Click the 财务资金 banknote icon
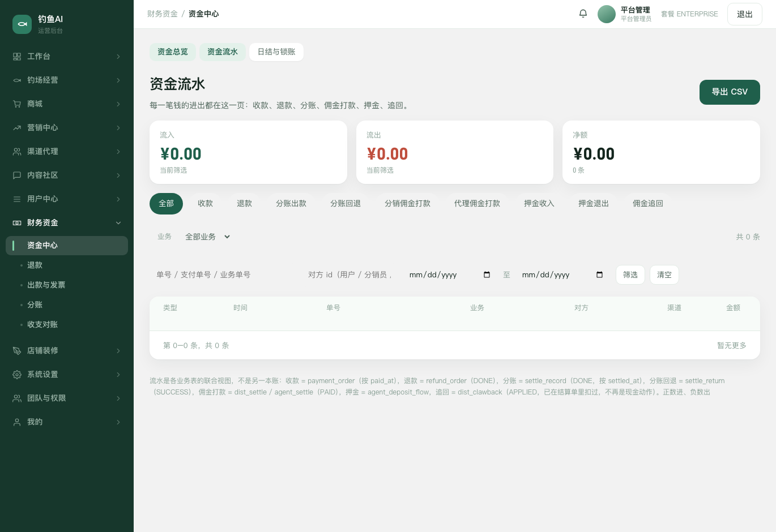The height and width of the screenshot is (532, 776). point(17,223)
